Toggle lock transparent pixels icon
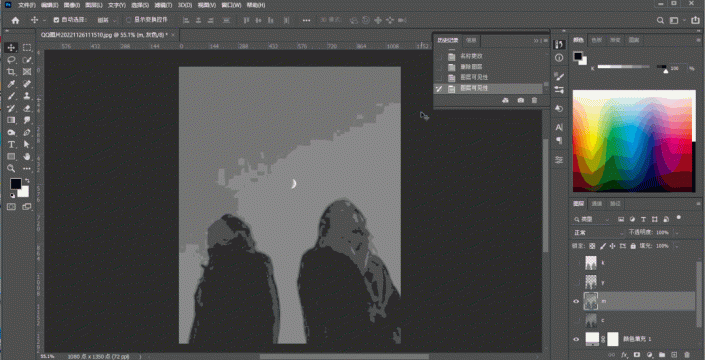 coord(592,246)
